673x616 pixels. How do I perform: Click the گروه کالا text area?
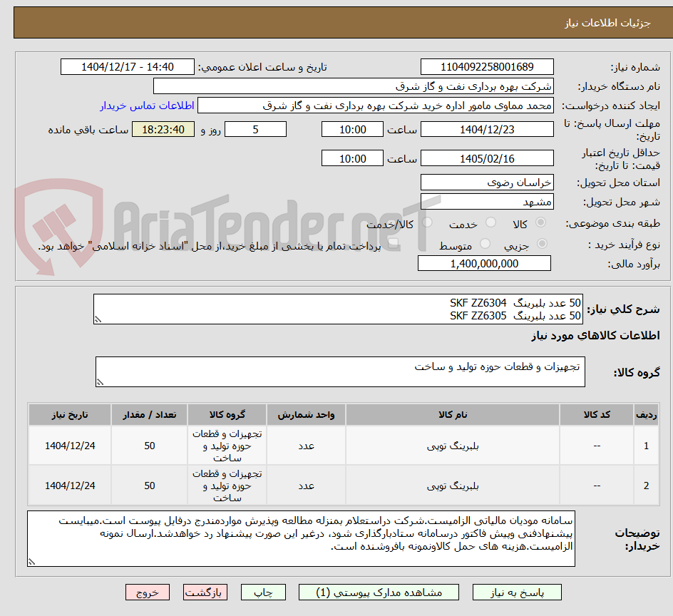[340, 371]
